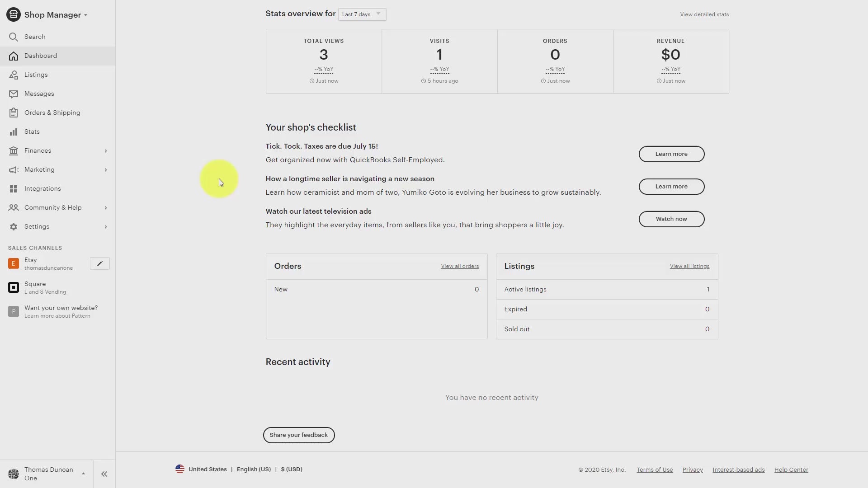This screenshot has width=868, height=488.
Task: Go to Dashboard in the sidebar
Action: click(x=41, y=56)
